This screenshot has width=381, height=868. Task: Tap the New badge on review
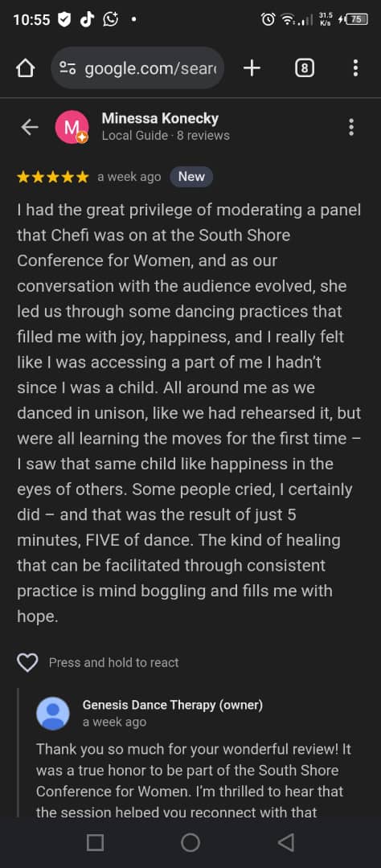(191, 177)
